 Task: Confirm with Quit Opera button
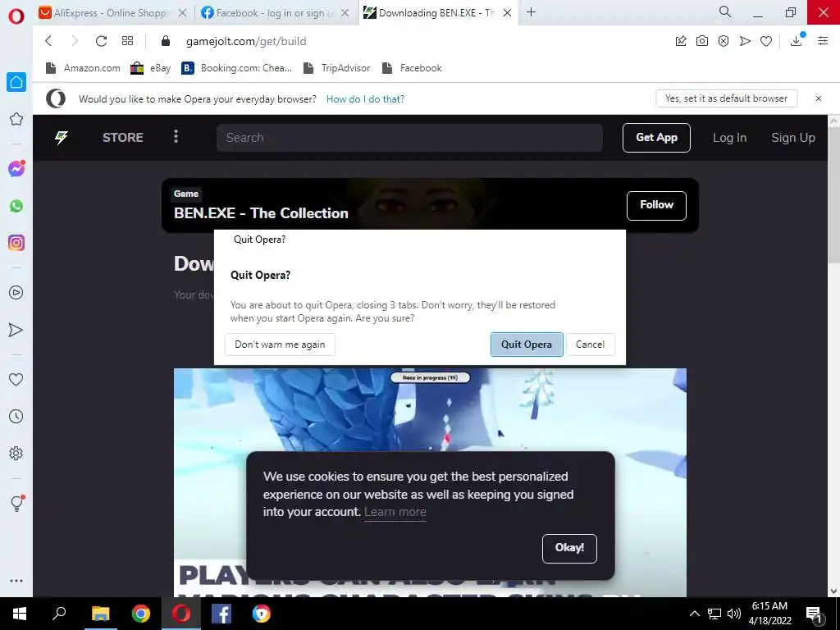pos(527,345)
